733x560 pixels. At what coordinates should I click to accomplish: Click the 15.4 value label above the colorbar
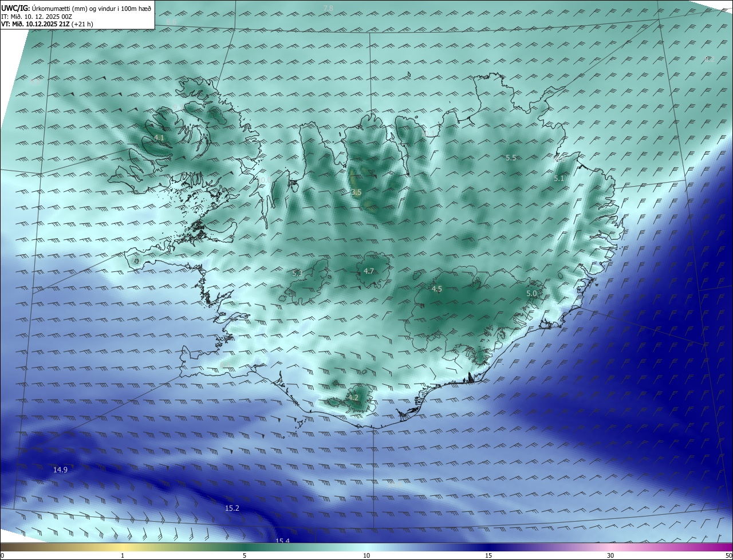(x=282, y=541)
